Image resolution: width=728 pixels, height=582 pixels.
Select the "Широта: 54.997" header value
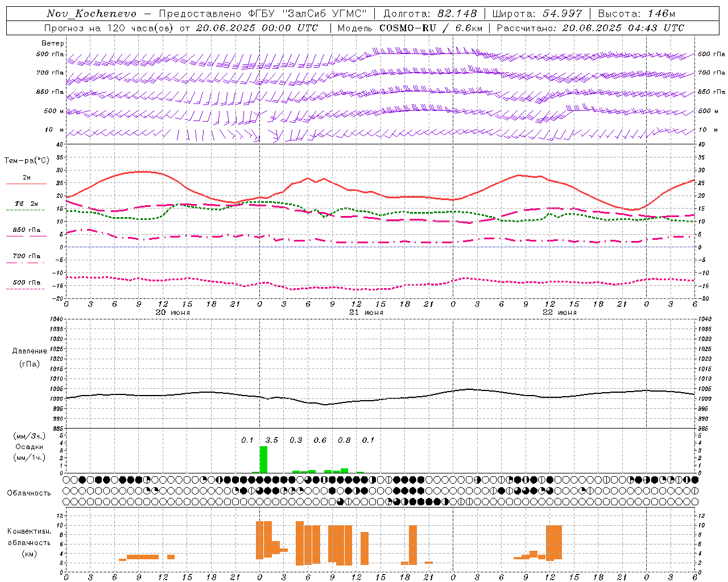pos(537,14)
